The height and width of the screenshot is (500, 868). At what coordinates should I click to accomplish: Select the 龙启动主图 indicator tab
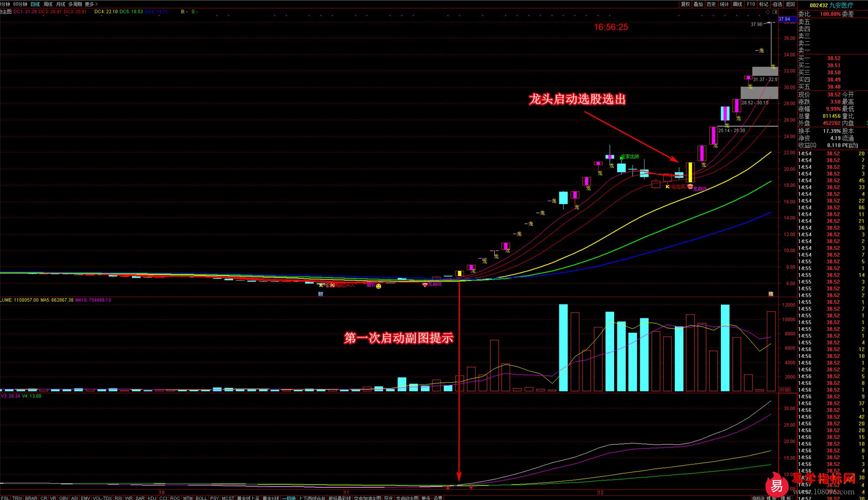click(x=407, y=498)
